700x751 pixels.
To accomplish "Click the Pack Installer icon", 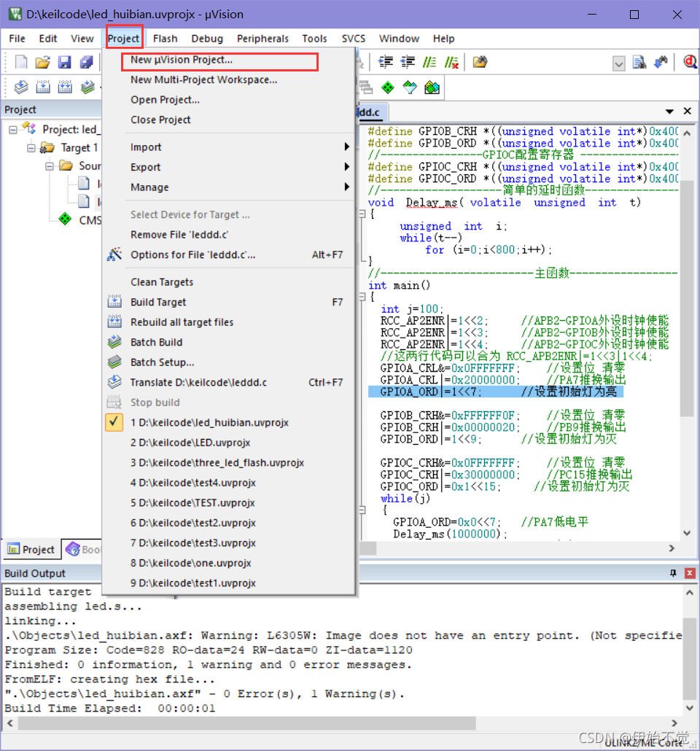I will [x=432, y=87].
